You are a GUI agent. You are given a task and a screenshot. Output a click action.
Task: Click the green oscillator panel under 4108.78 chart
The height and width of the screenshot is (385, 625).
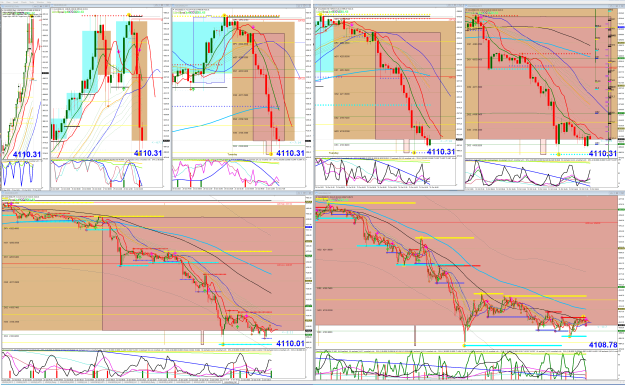[x=466, y=365]
